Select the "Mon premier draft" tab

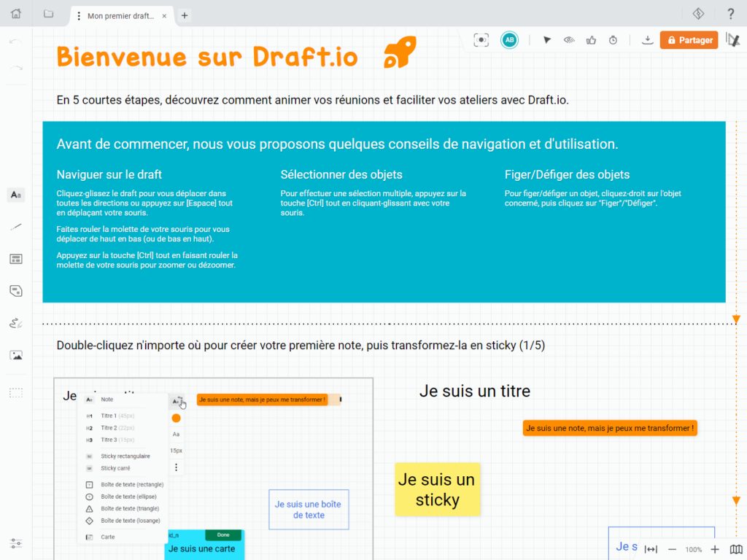(120, 16)
